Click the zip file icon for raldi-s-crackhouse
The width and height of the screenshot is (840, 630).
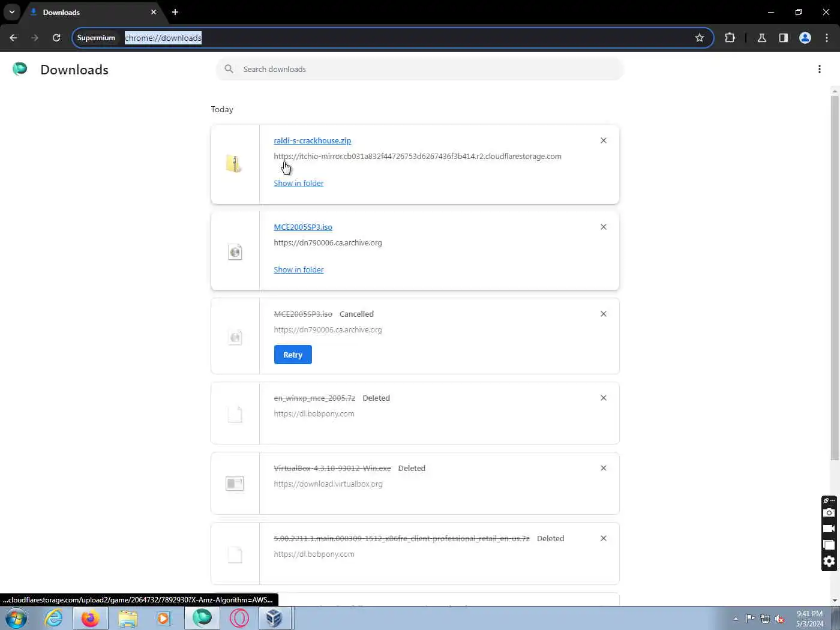[x=235, y=164]
